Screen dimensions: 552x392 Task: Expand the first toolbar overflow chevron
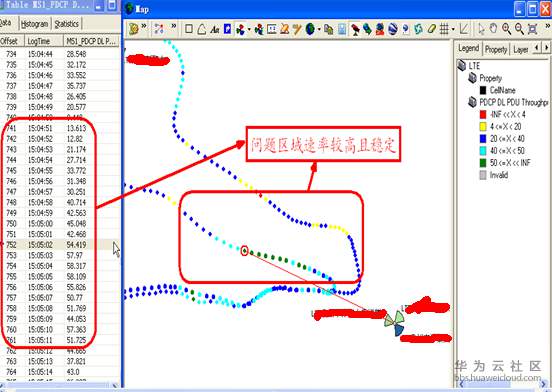pos(144,26)
